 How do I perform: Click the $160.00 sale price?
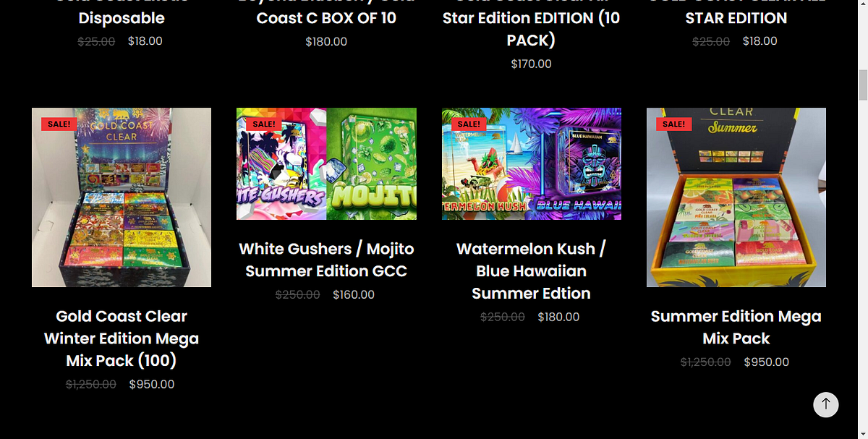[x=354, y=294]
